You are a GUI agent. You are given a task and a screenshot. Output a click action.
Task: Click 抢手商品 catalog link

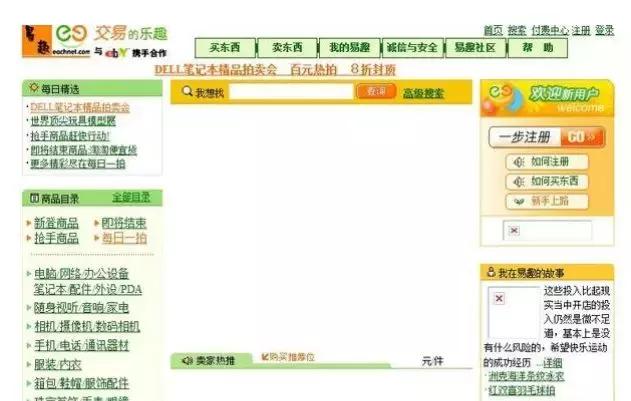pyautogui.click(x=56, y=238)
